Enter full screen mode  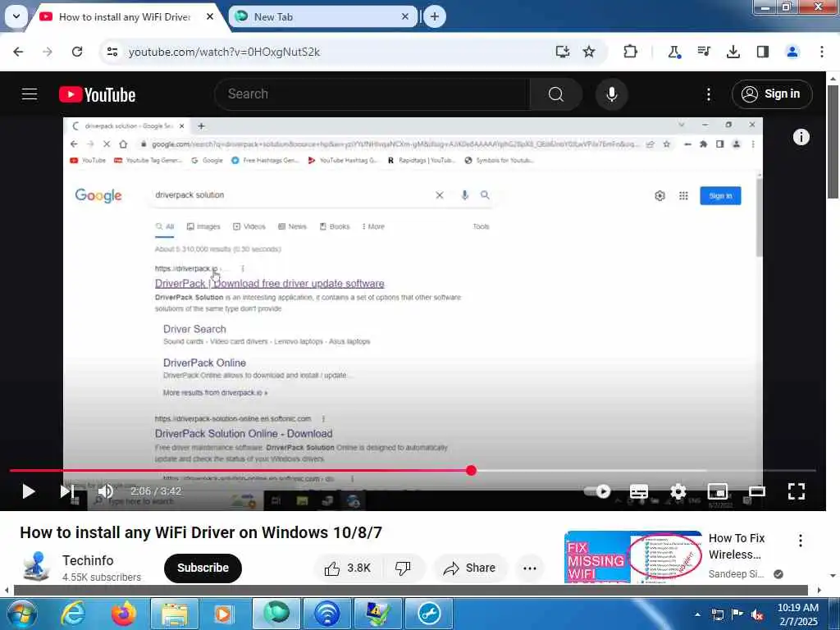tap(796, 491)
